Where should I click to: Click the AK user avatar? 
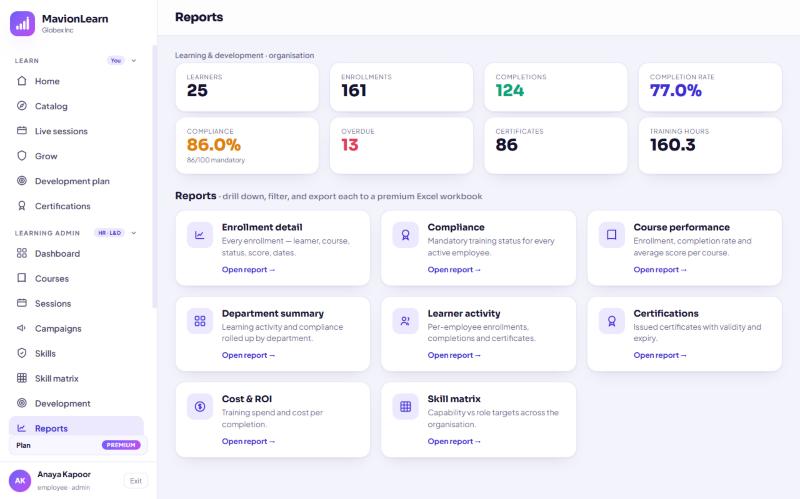click(x=20, y=481)
